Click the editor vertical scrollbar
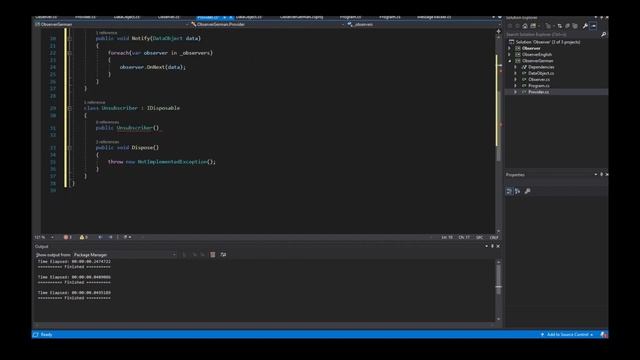This screenshot has width=640, height=360. pos(498,133)
